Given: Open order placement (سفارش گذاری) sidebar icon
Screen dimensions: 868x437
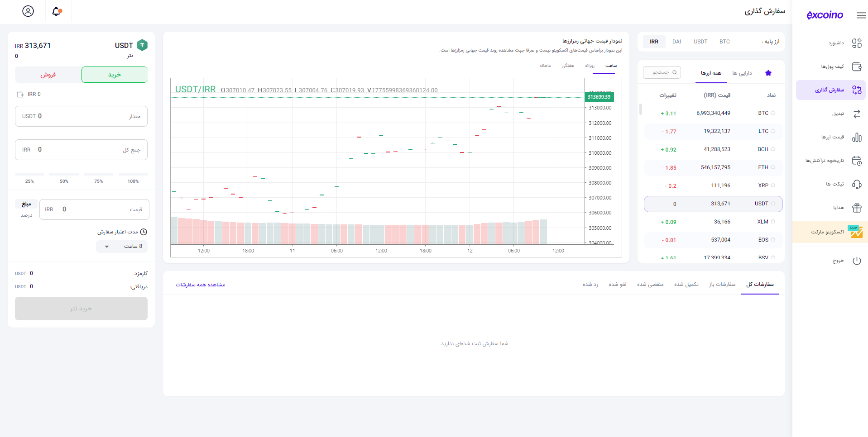Looking at the screenshot, I should tap(857, 90).
